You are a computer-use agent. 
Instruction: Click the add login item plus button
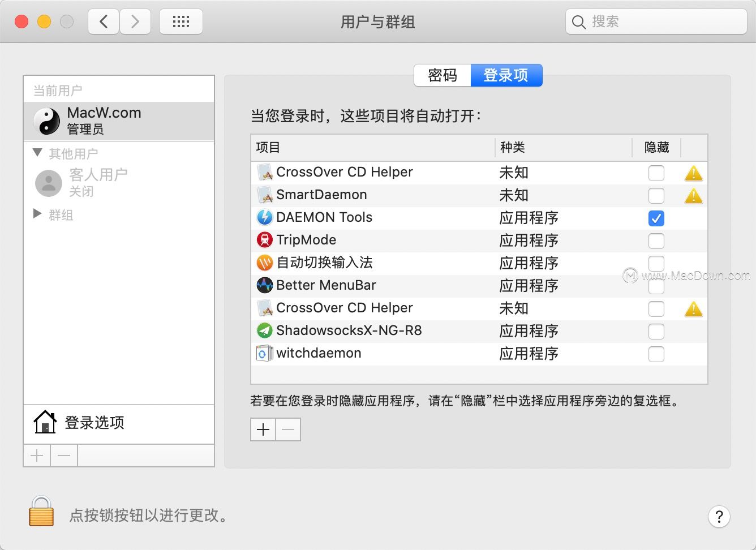click(263, 429)
